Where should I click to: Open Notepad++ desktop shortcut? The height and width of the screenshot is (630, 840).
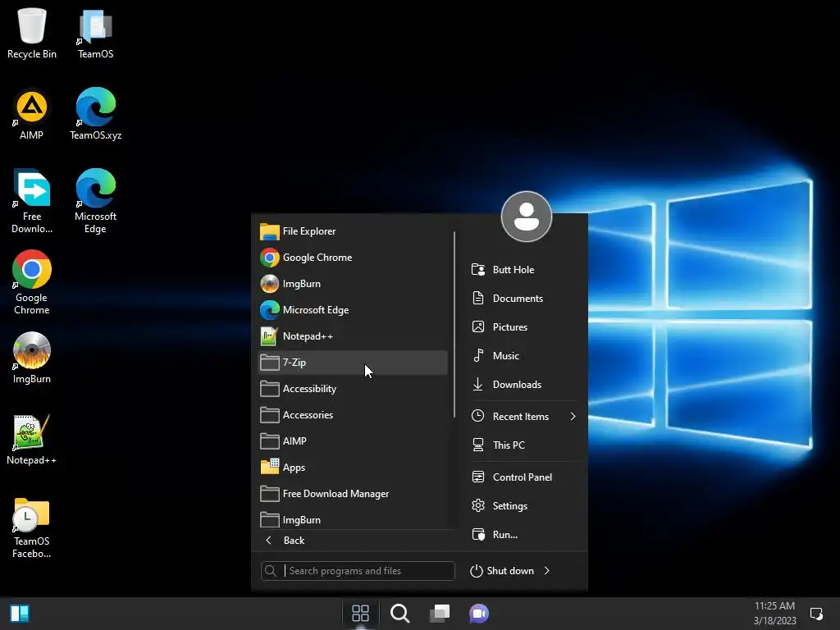pos(32,440)
